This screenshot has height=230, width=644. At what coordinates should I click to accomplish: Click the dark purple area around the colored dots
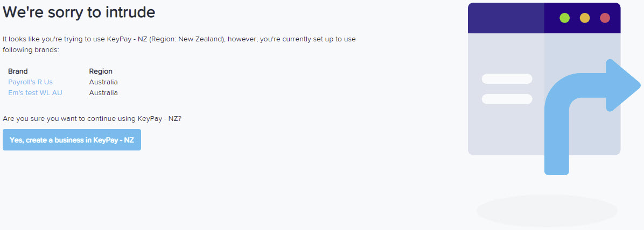[x=583, y=18]
